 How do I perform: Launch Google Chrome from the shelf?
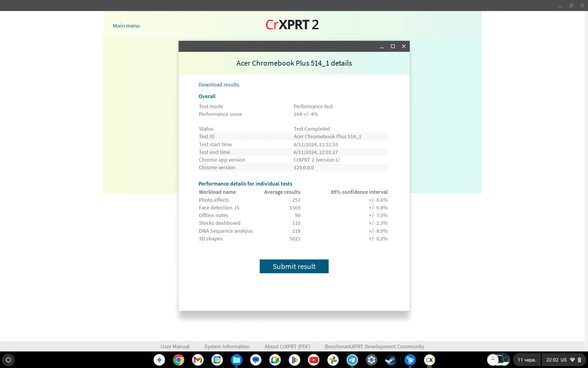coord(179,360)
